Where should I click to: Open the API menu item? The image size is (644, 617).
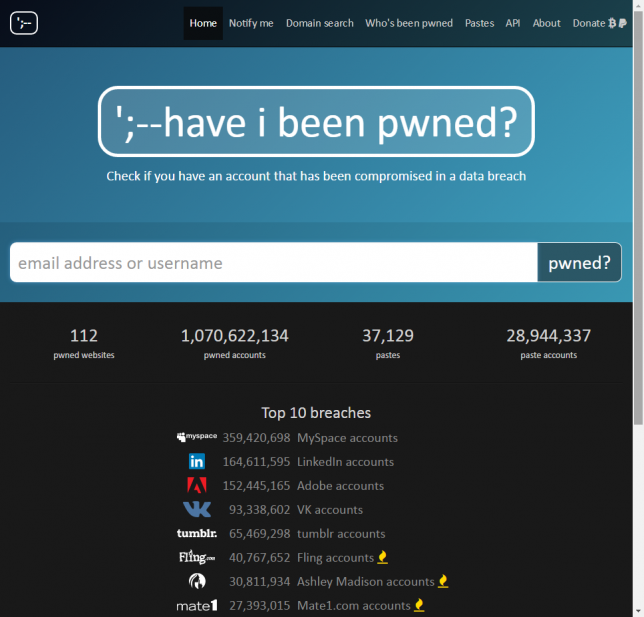coord(513,23)
